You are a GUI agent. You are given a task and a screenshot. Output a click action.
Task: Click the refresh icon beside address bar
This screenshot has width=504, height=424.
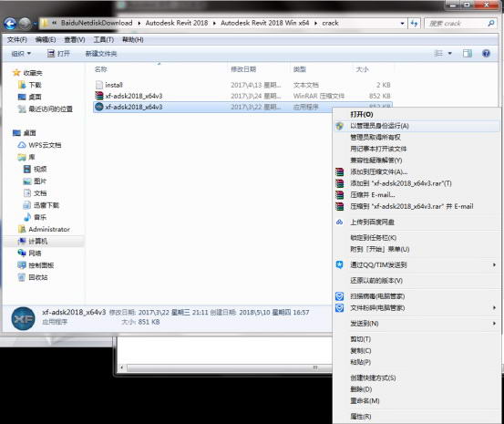click(x=414, y=23)
